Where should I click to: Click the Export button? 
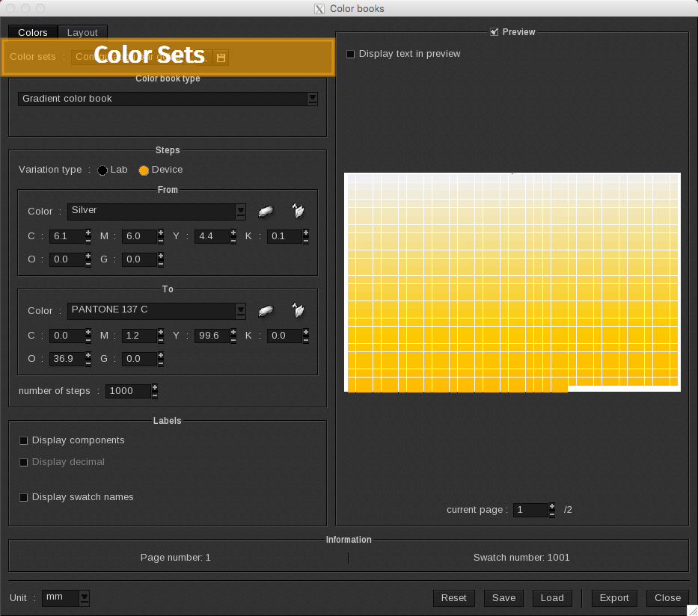614,598
